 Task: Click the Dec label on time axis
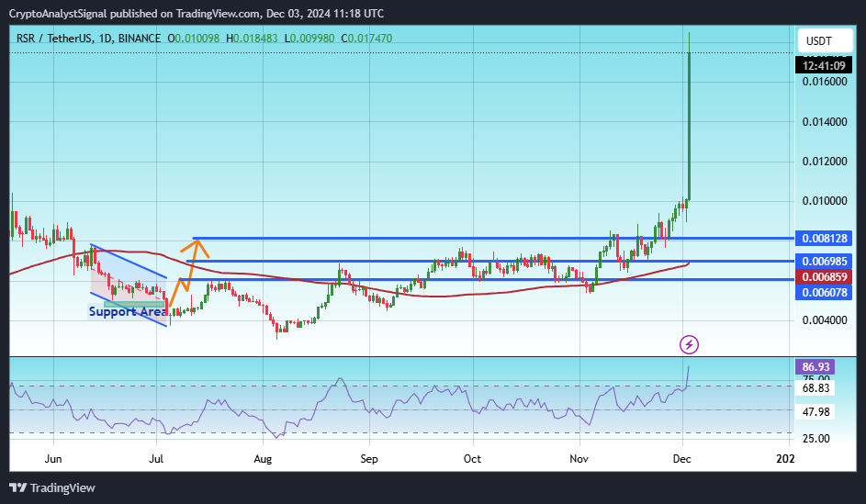pyautogui.click(x=682, y=459)
